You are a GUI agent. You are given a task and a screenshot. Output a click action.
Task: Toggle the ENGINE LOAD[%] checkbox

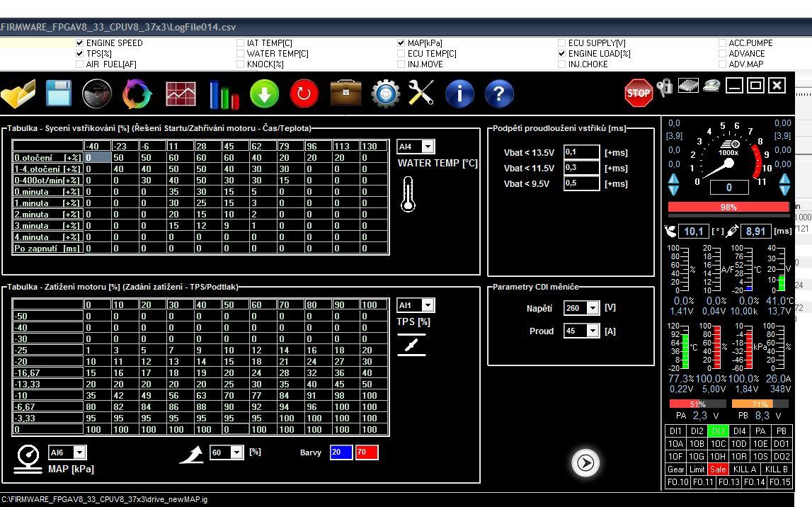562,54
